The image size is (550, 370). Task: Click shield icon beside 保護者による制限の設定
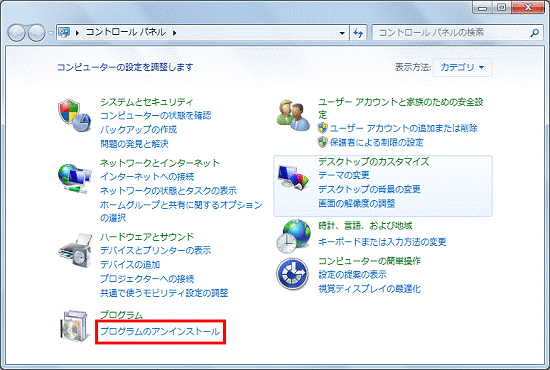click(322, 142)
